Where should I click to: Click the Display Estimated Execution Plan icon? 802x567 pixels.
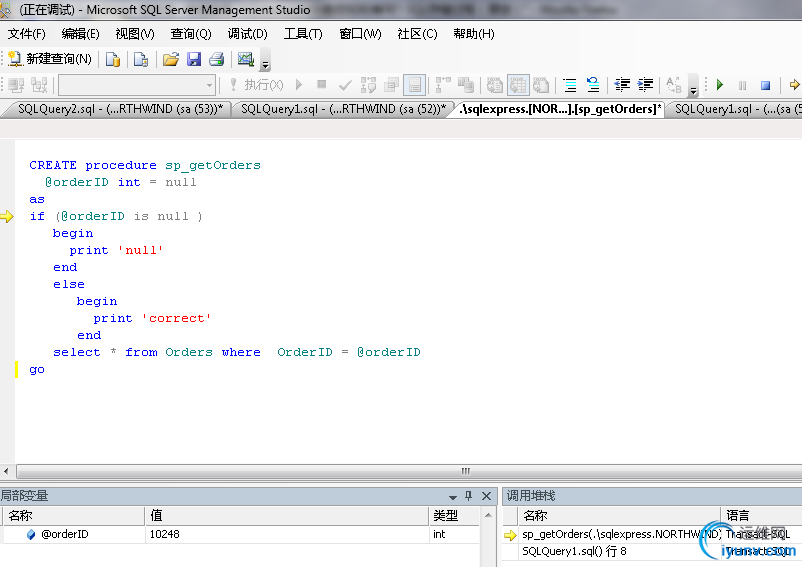(x=368, y=85)
